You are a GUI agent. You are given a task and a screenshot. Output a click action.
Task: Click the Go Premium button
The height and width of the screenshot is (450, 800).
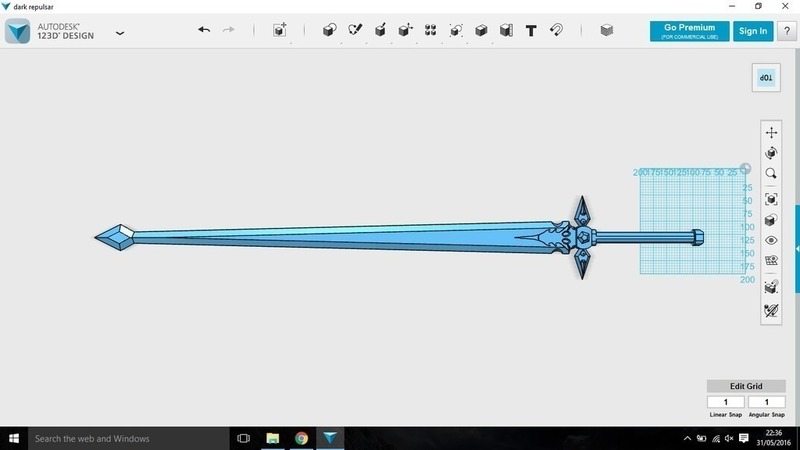click(689, 31)
